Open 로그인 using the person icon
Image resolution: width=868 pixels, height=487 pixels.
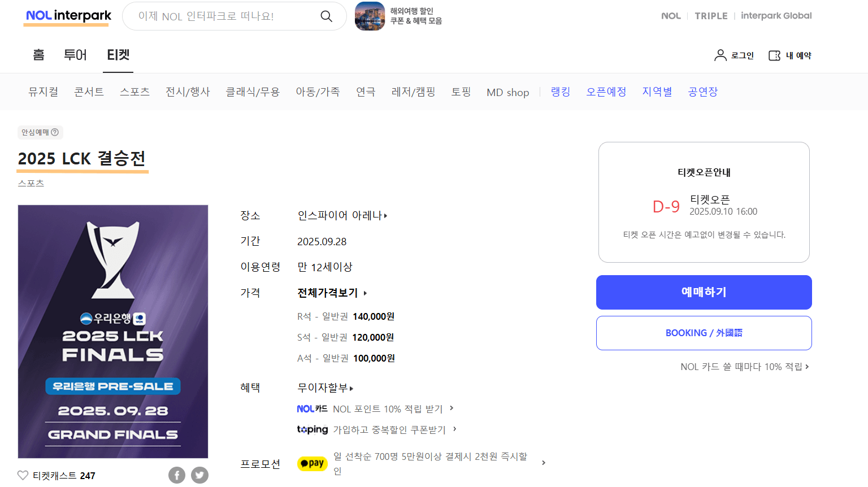[x=720, y=55]
